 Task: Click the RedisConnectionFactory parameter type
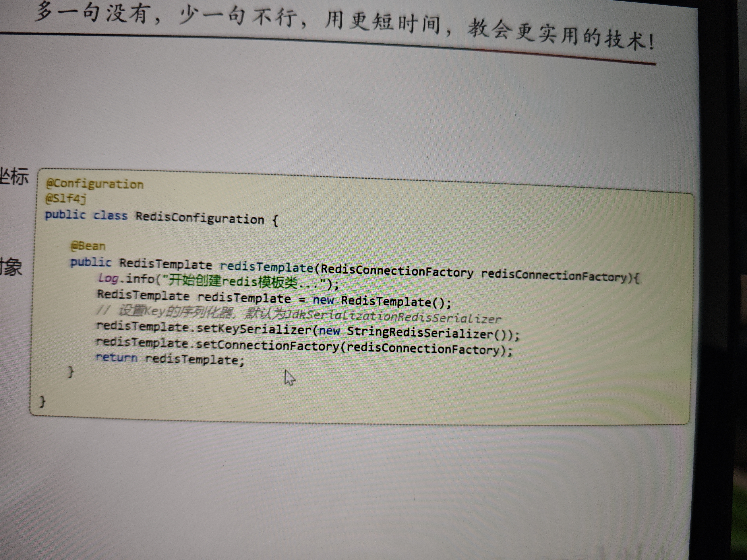[x=397, y=271]
